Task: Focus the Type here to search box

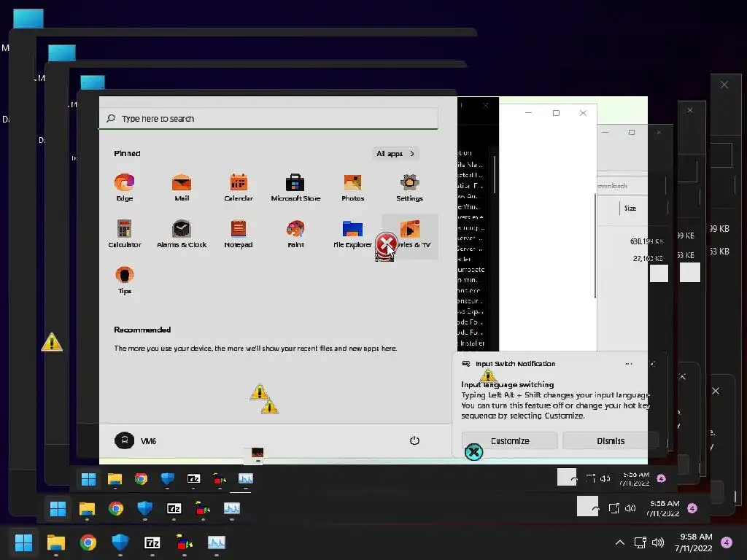Action: click(268, 119)
